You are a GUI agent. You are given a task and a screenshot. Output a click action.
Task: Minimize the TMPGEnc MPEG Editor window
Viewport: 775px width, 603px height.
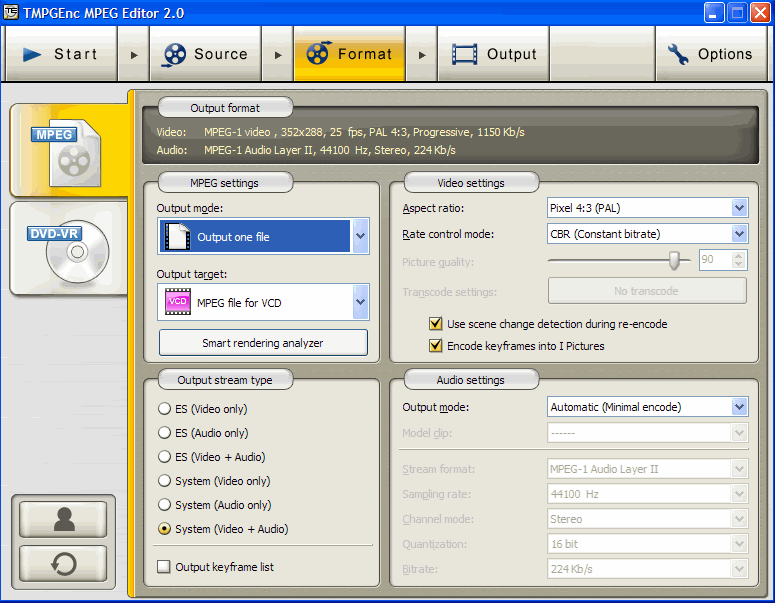click(x=714, y=13)
